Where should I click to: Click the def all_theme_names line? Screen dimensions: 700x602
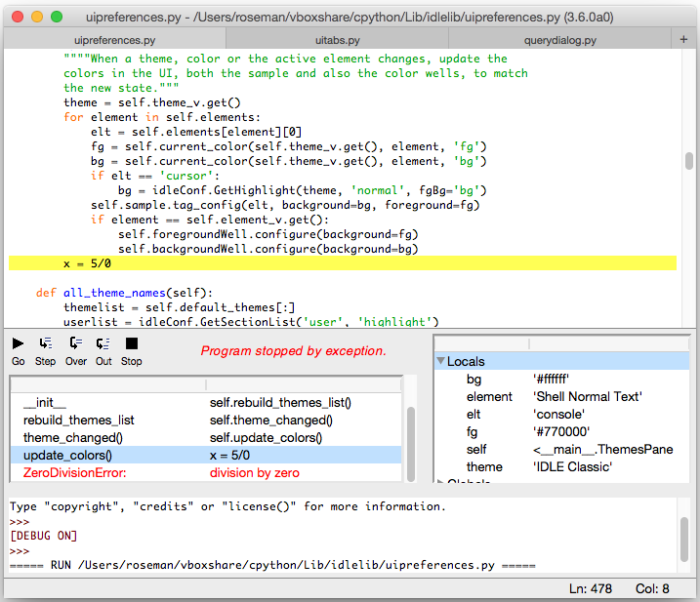click(124, 293)
